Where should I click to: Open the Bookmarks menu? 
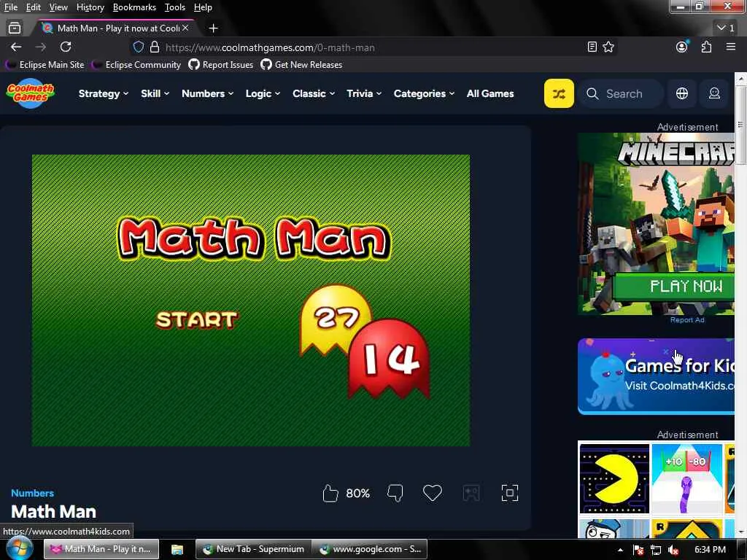tap(134, 7)
